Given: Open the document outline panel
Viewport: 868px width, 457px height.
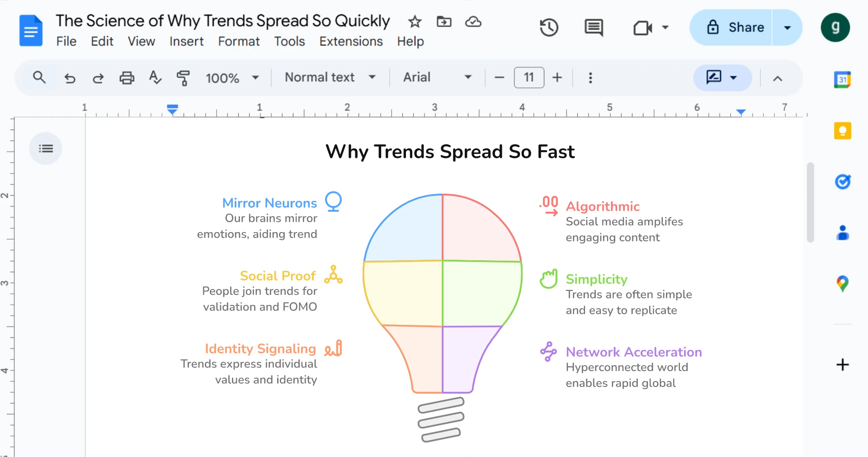Looking at the screenshot, I should tap(45, 148).
